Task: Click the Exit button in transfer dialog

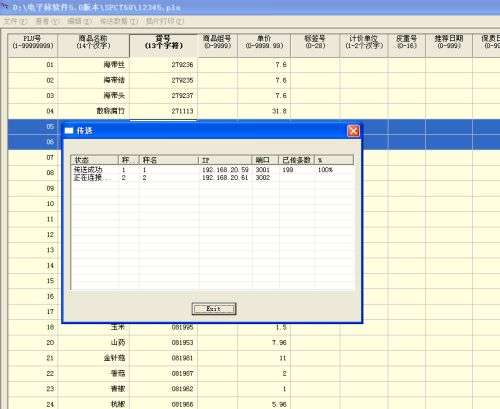Action: click(x=214, y=309)
